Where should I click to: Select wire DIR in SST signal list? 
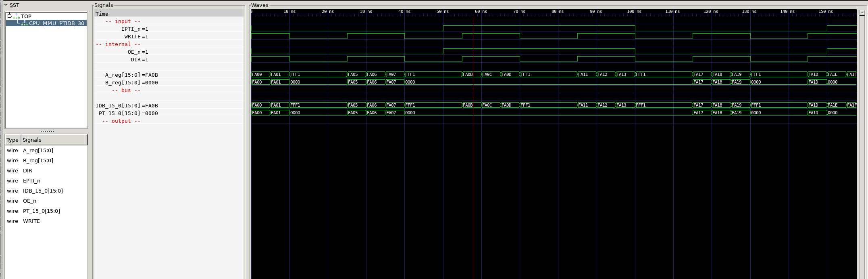point(46,170)
